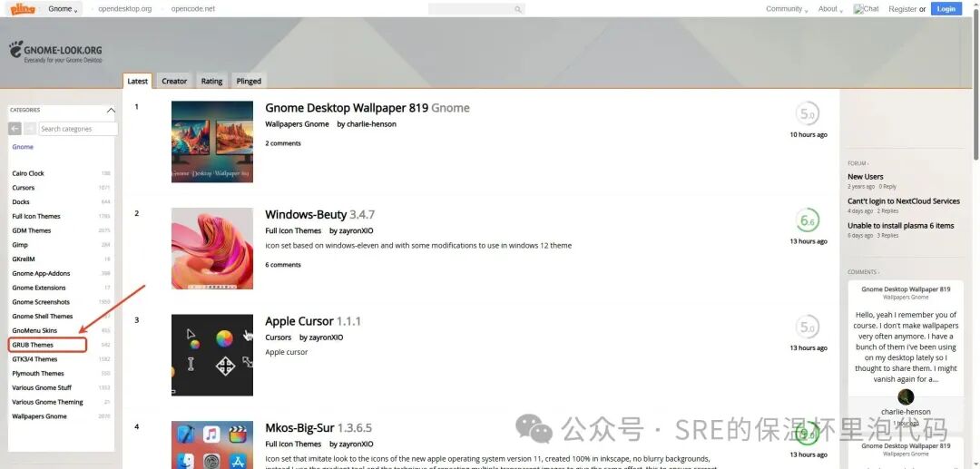Viewport: 980px width, 469px height.
Task: Open the Gnome dropdown in the top bar
Action: (64, 9)
